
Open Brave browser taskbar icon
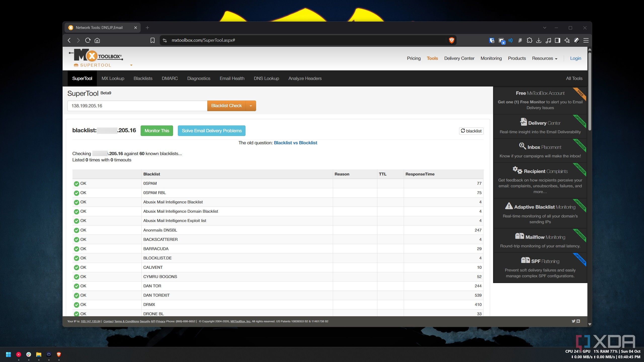click(x=59, y=354)
